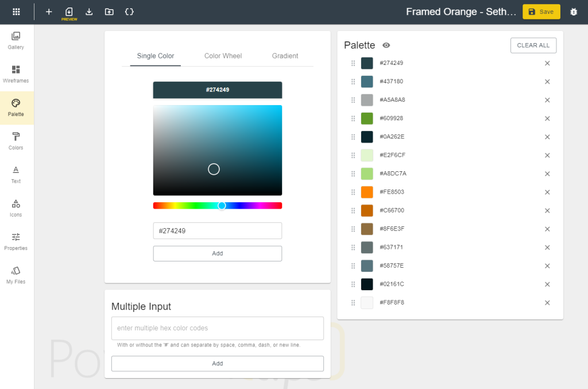The height and width of the screenshot is (389, 588).
Task: Click the #02161C hex label
Action: [x=392, y=284]
